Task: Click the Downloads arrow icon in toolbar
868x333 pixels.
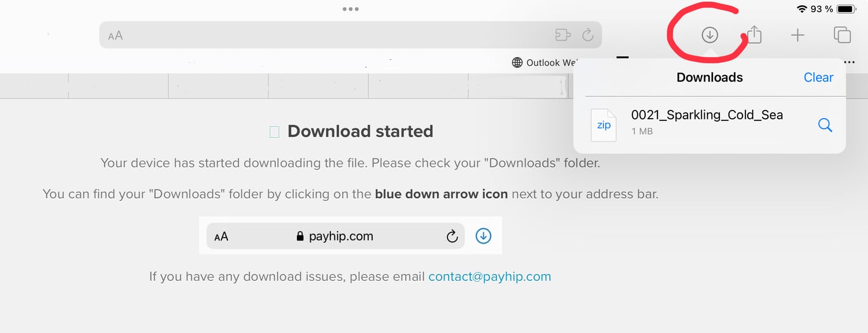Action: pos(709,35)
